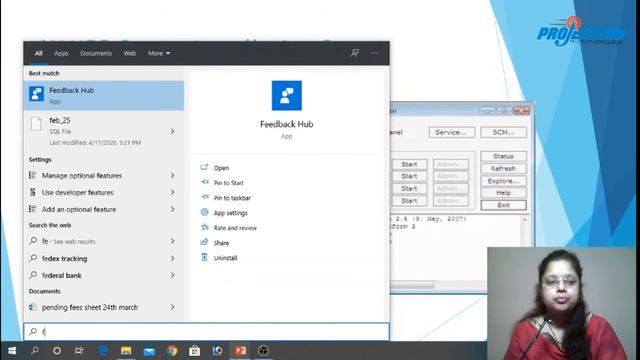Choose Pin to taskbar for Feedback Hub

pos(232,198)
